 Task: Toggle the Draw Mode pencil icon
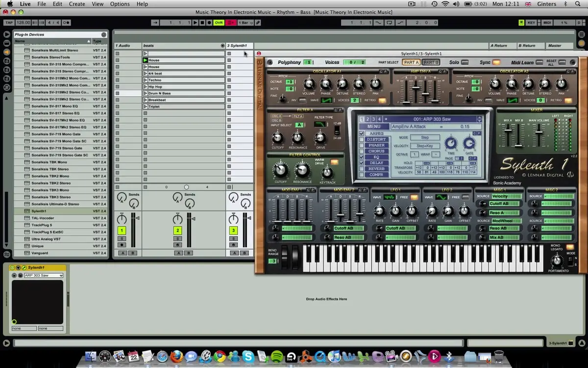click(x=258, y=23)
